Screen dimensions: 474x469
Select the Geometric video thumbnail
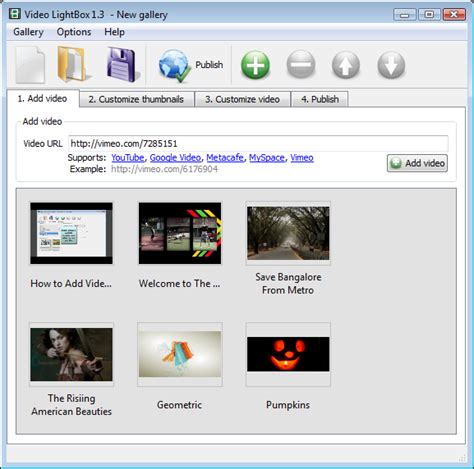180,355
